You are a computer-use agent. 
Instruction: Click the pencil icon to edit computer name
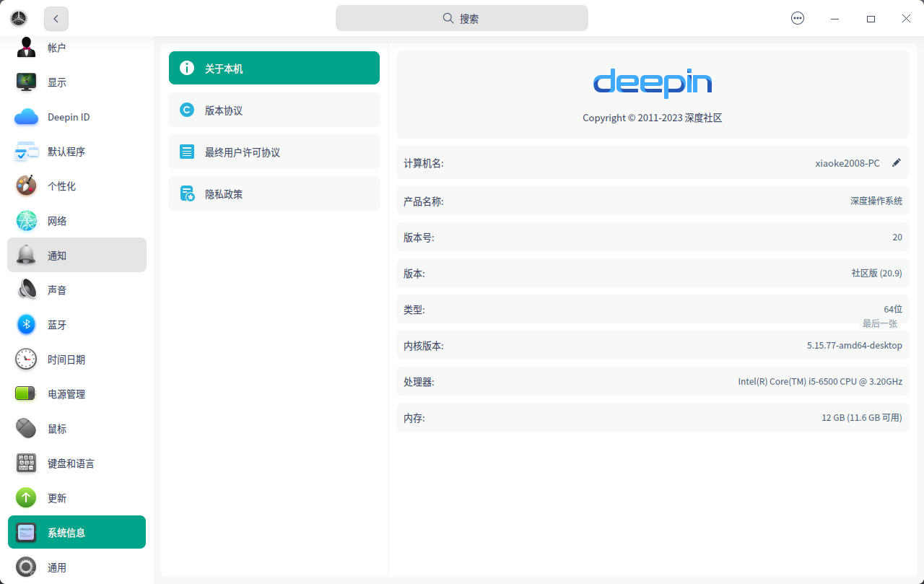897,162
